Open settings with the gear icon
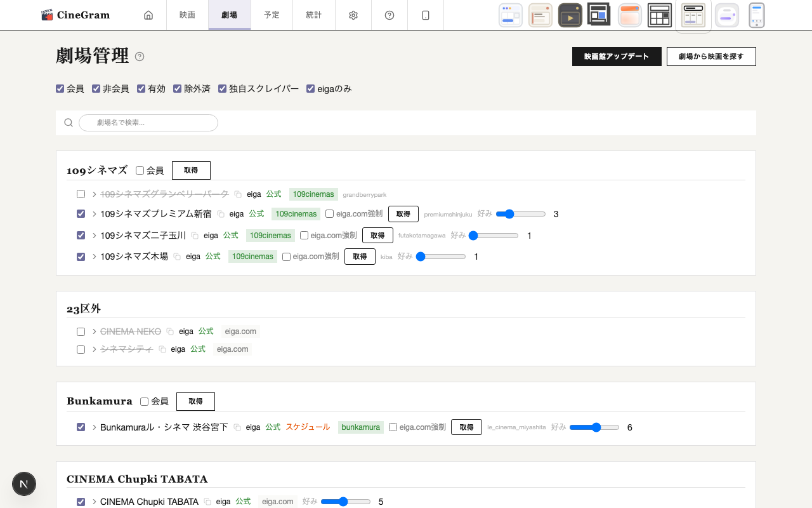The image size is (812, 508). (353, 15)
